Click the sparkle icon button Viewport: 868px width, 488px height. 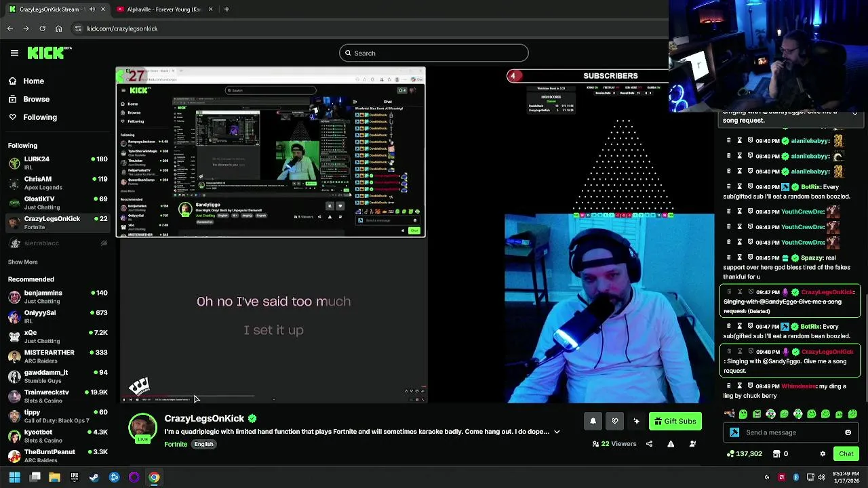636,422
